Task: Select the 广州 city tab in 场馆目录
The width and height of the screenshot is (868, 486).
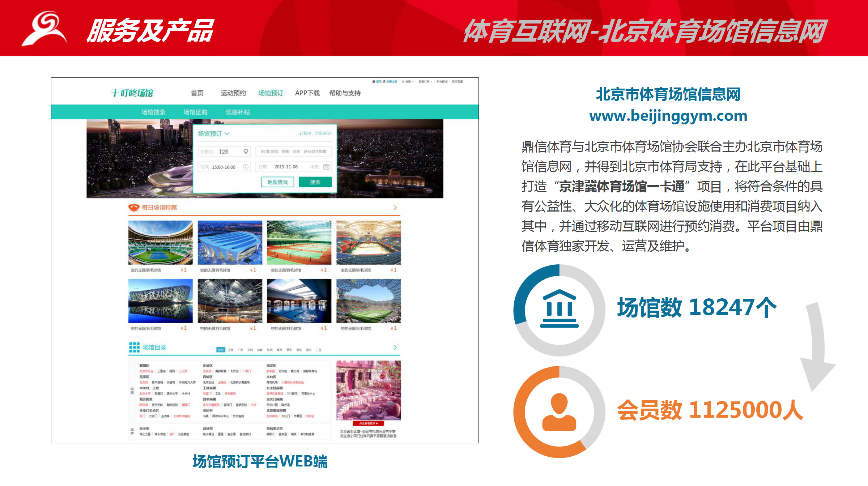Action: pyautogui.click(x=241, y=350)
